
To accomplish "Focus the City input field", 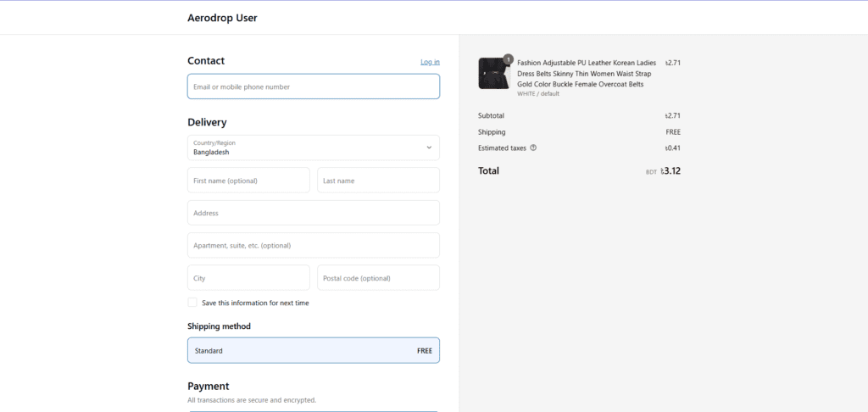I will click(248, 278).
